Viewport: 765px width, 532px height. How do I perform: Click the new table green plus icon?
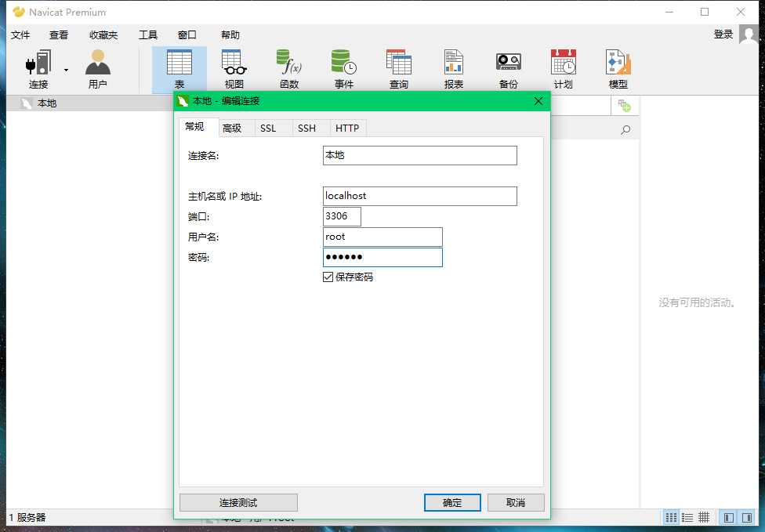point(625,104)
